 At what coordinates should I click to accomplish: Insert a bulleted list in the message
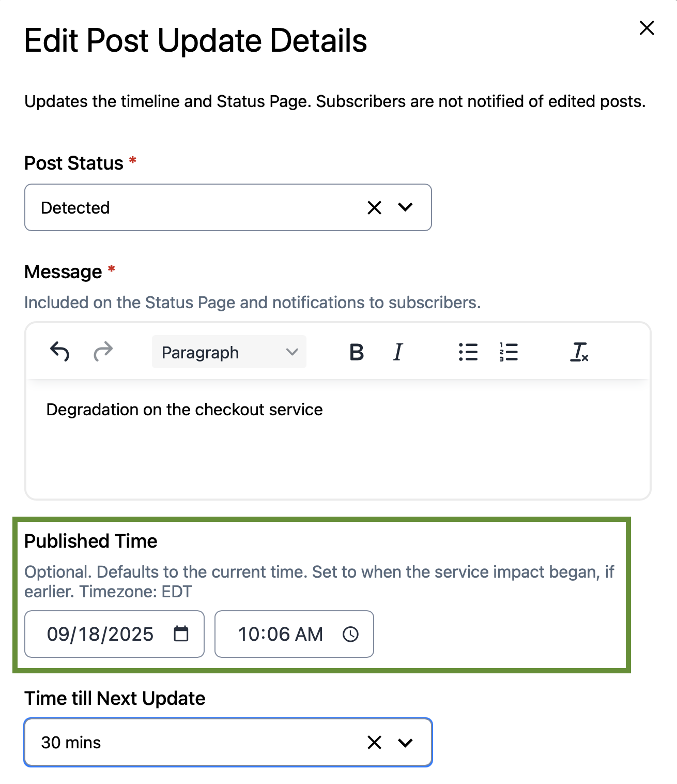pos(468,352)
